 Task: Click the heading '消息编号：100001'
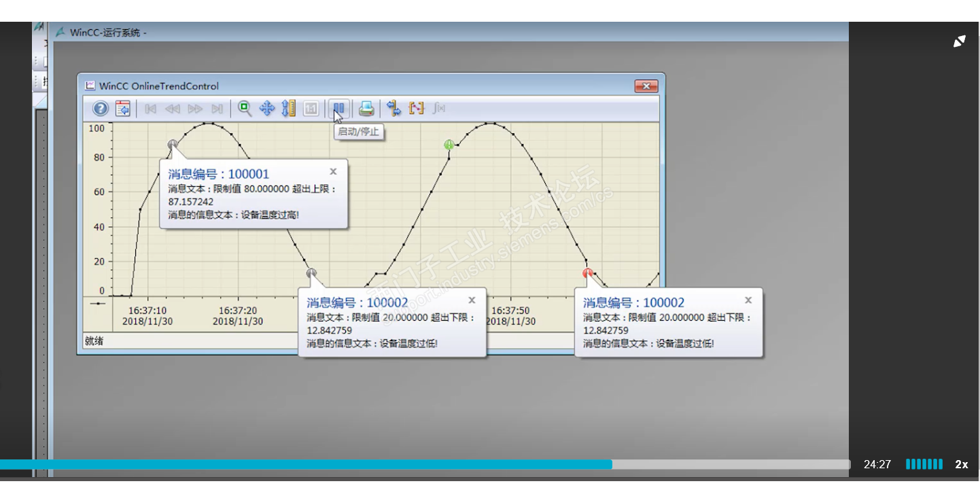(x=219, y=174)
